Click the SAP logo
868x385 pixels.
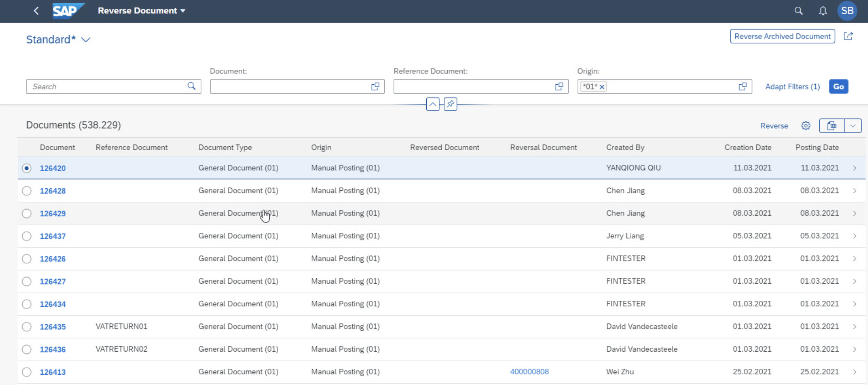point(68,11)
